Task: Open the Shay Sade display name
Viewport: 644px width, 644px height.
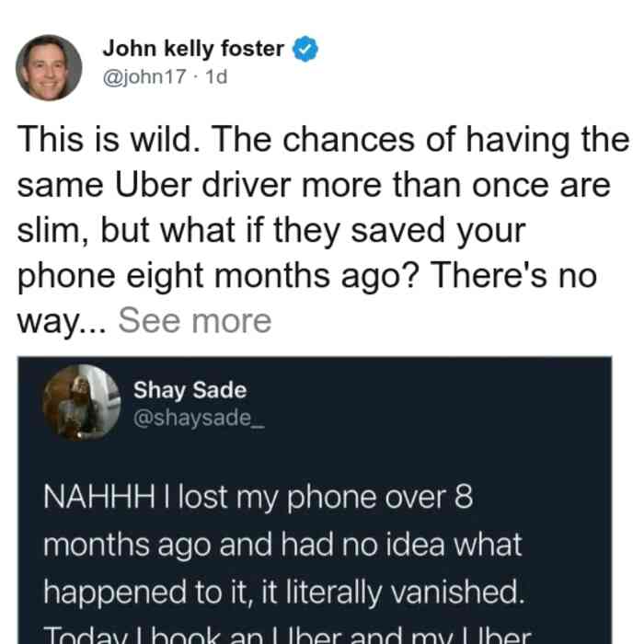Action: tap(190, 390)
